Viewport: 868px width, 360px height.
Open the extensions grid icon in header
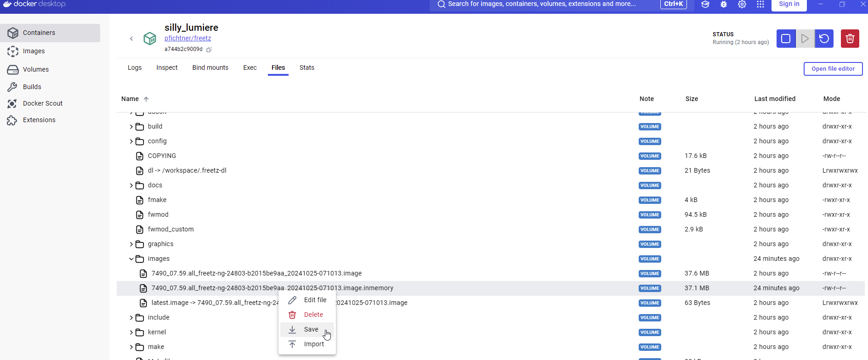760,5
